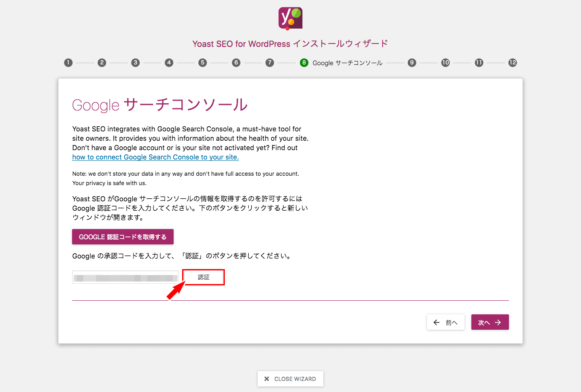Select wizard step 4 circle

(169, 63)
